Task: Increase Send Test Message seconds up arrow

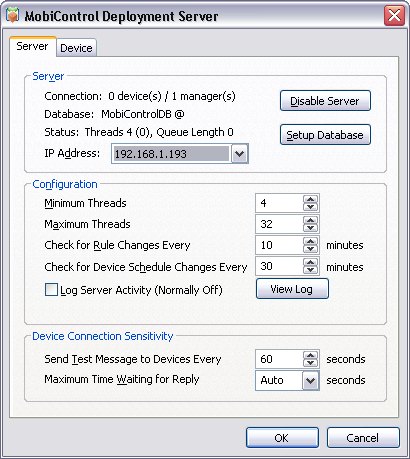Action: (x=310, y=355)
